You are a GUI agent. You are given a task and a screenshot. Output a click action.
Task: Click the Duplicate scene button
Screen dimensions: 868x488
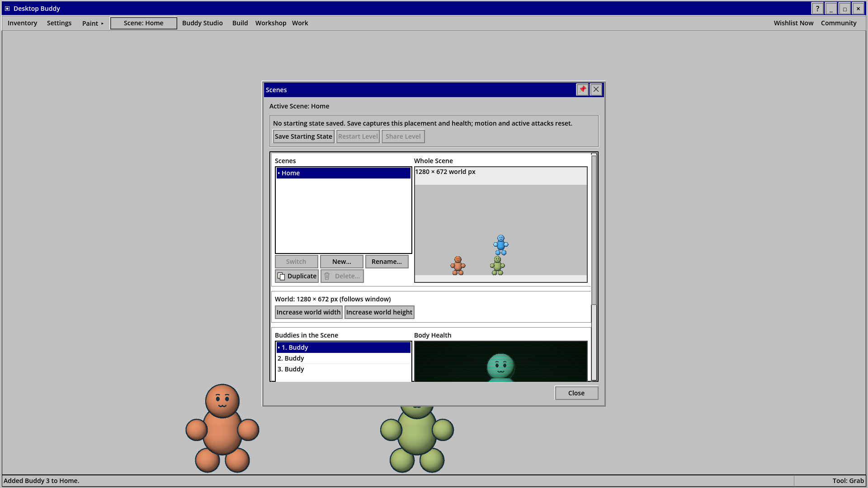point(297,276)
